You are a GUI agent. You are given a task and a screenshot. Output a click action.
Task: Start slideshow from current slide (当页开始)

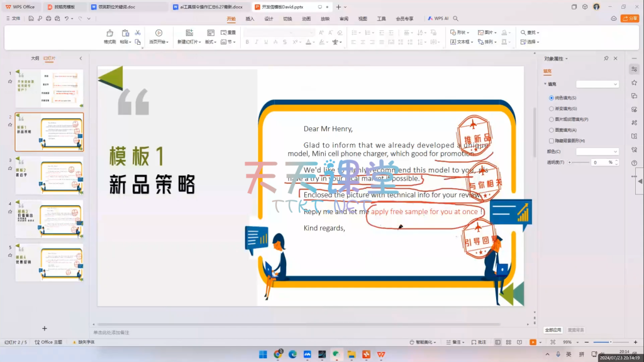[x=158, y=36]
